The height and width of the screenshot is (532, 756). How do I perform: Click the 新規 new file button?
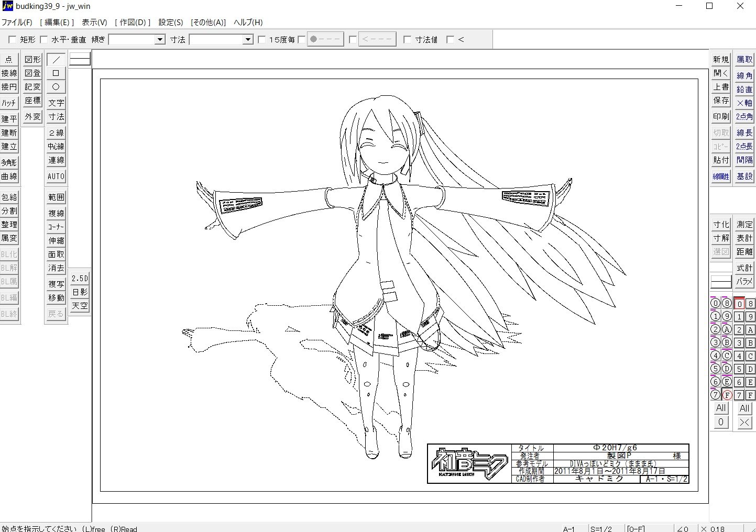point(721,59)
